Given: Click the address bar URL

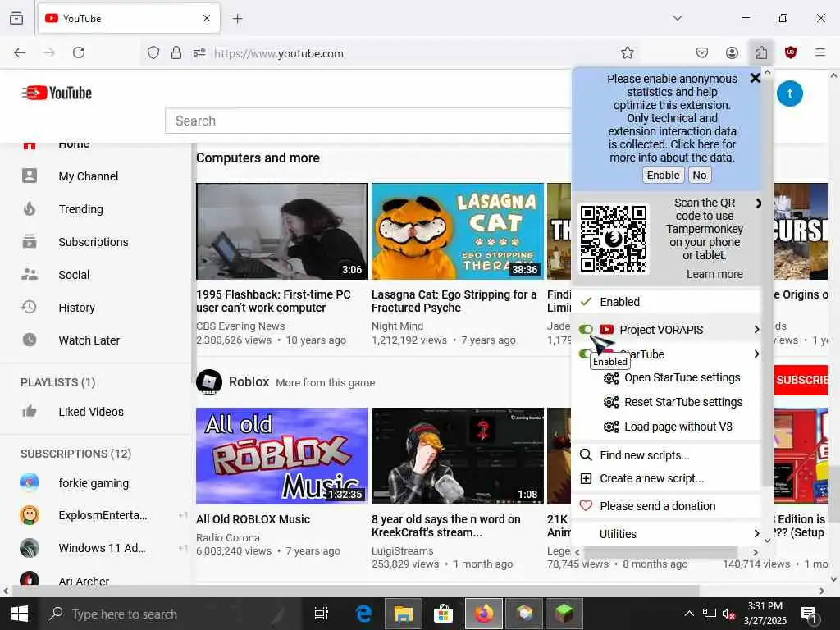Looking at the screenshot, I should (279, 53).
